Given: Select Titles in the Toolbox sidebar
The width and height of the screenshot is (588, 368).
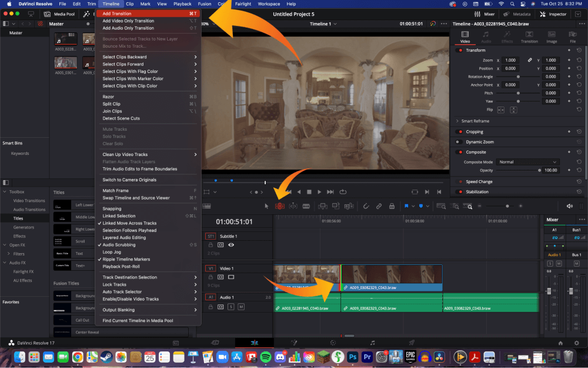Looking at the screenshot, I should tap(18, 218).
